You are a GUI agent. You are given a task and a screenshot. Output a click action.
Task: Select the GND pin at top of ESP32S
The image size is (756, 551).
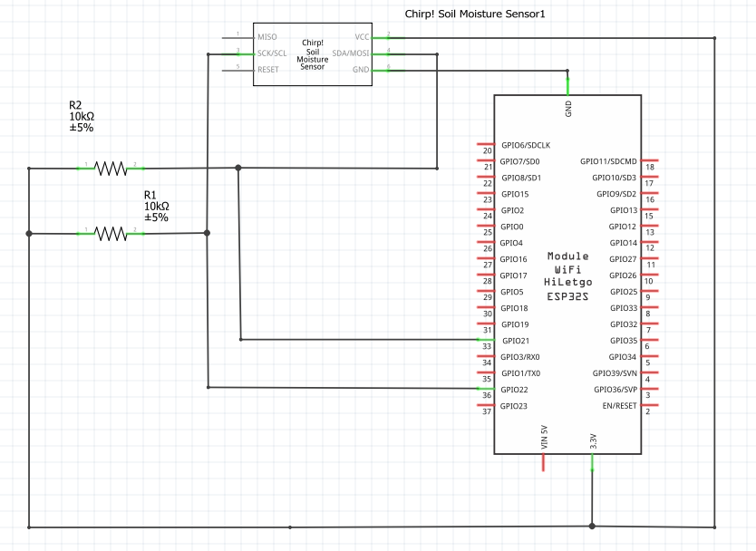pyautogui.click(x=567, y=85)
